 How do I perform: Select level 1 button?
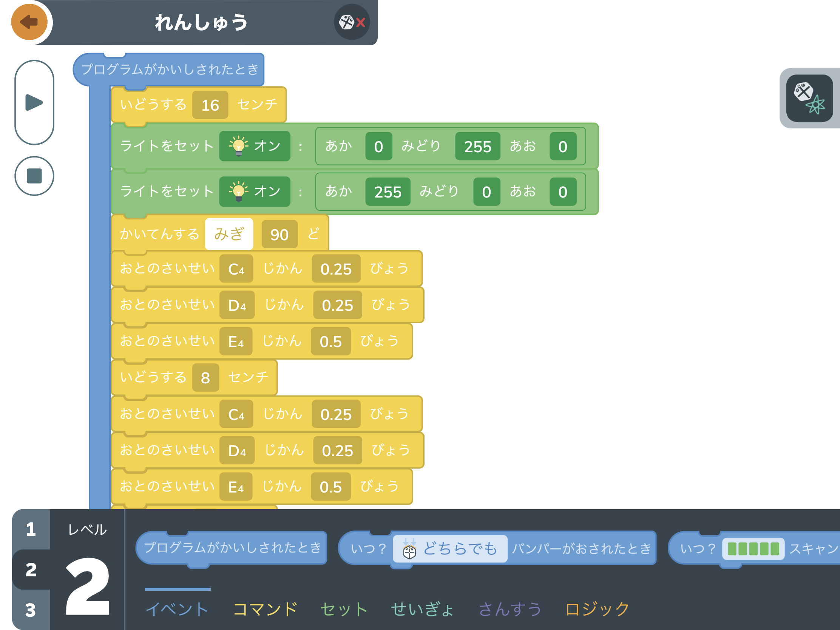(x=31, y=530)
